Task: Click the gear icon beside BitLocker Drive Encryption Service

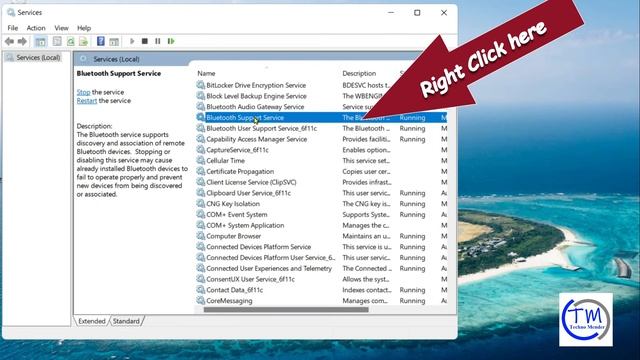Action: (200, 85)
